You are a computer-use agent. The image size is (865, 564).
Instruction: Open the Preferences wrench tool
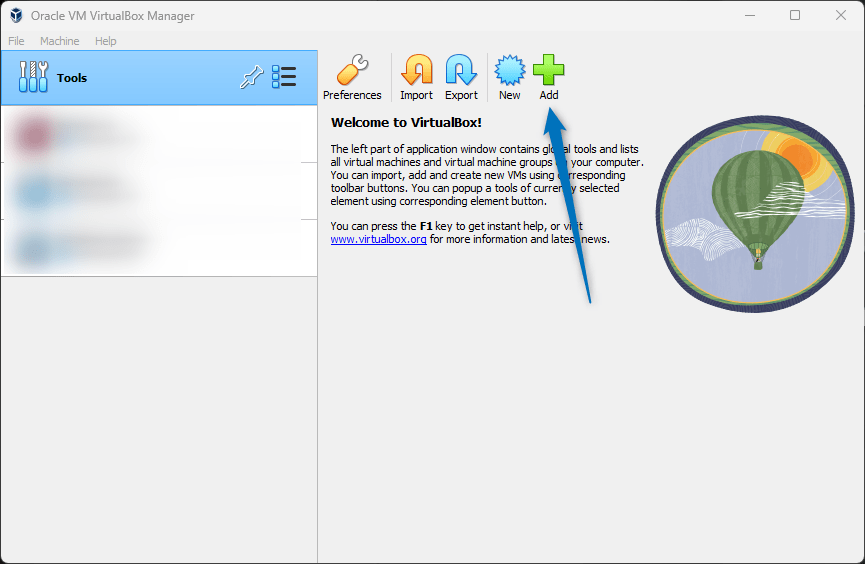(x=352, y=77)
